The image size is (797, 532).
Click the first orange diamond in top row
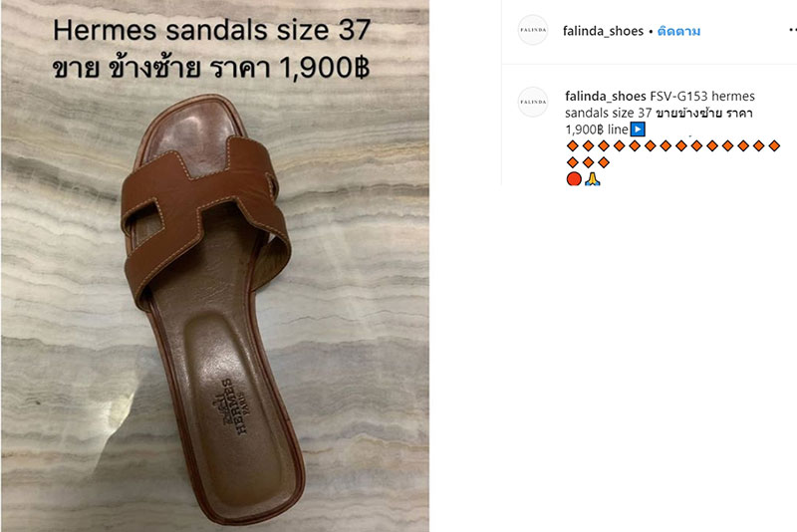(572, 146)
